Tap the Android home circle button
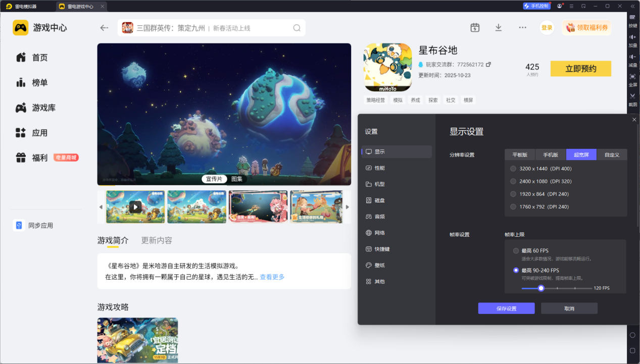Image resolution: width=640 pixels, height=364 pixels. click(632, 335)
